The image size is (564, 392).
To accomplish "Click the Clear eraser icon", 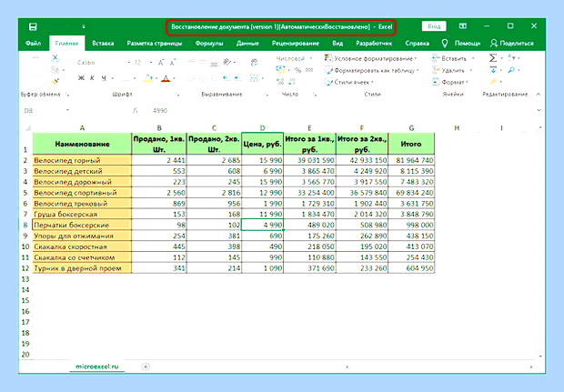I will 493,82.
